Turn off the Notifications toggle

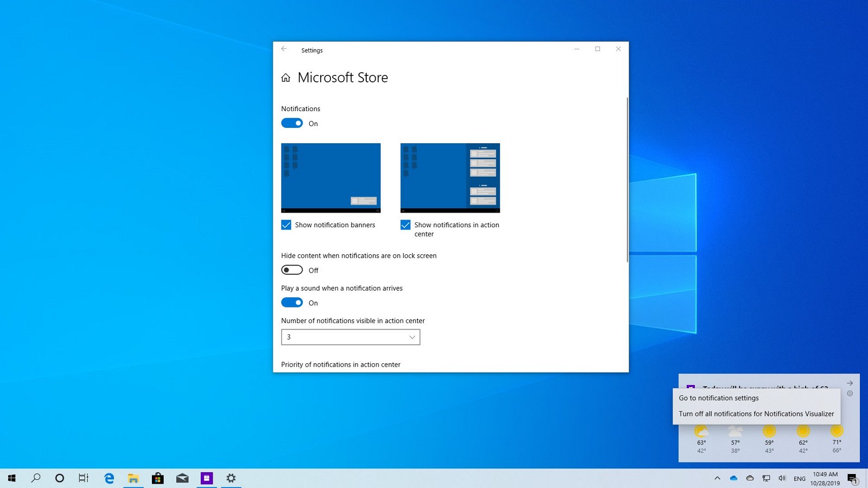(x=292, y=123)
